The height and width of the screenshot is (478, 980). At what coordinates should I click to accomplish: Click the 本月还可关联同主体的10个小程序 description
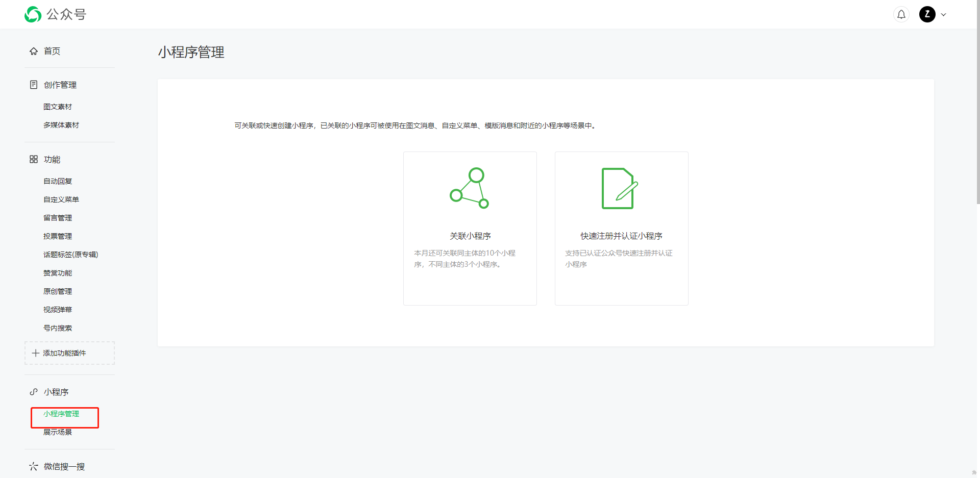[x=465, y=259]
